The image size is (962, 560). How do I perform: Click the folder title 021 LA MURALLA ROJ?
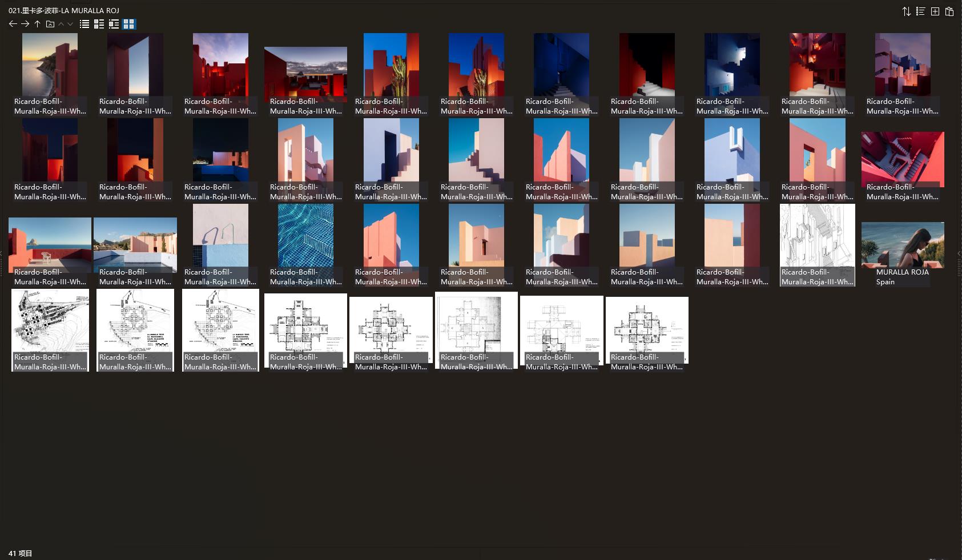(64, 11)
